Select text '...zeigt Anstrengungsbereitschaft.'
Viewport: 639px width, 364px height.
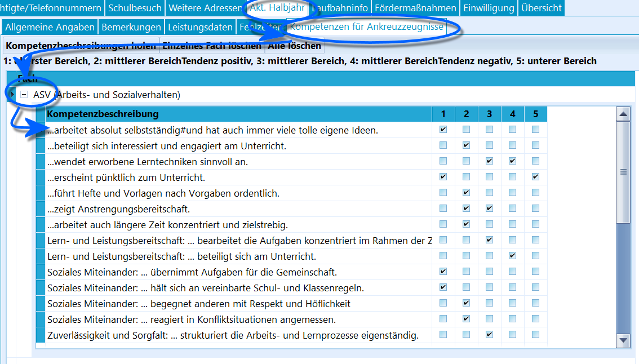click(x=118, y=209)
